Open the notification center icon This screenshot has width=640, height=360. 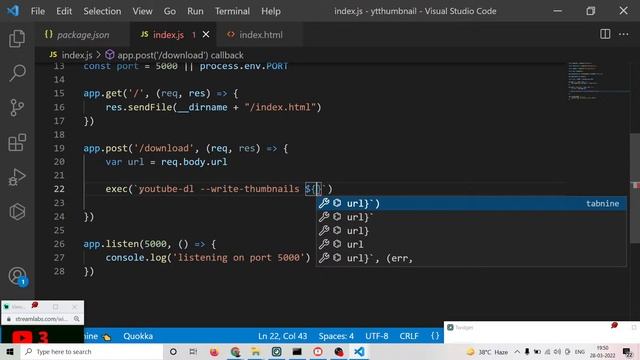[627, 352]
